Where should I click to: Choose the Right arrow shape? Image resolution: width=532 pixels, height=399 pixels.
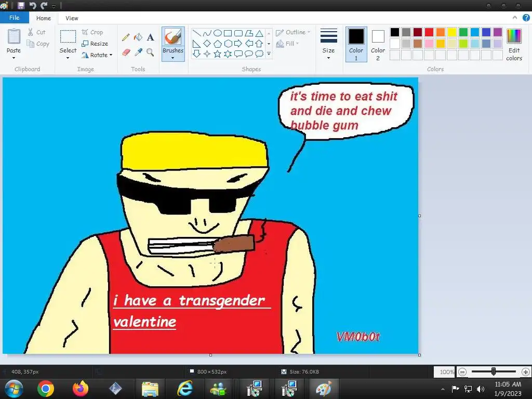pos(238,44)
